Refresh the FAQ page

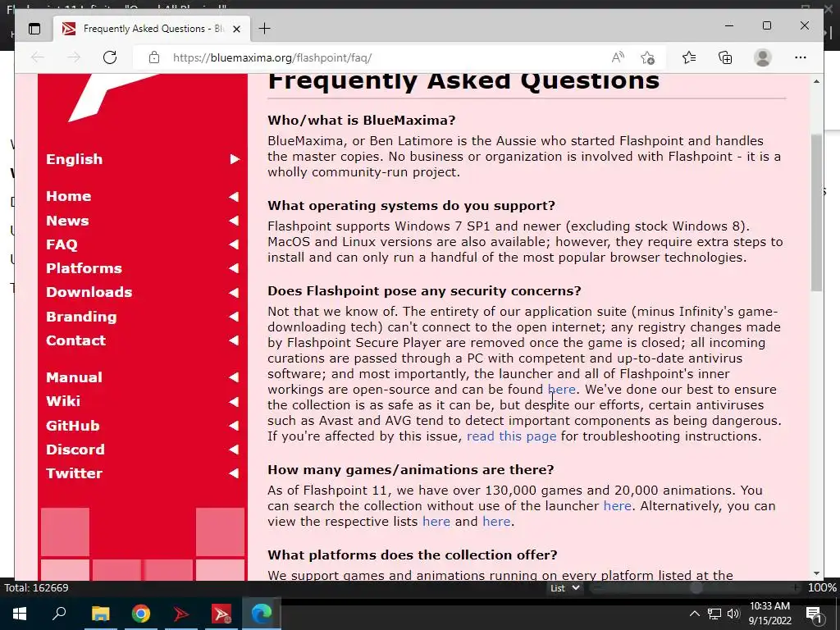point(110,57)
